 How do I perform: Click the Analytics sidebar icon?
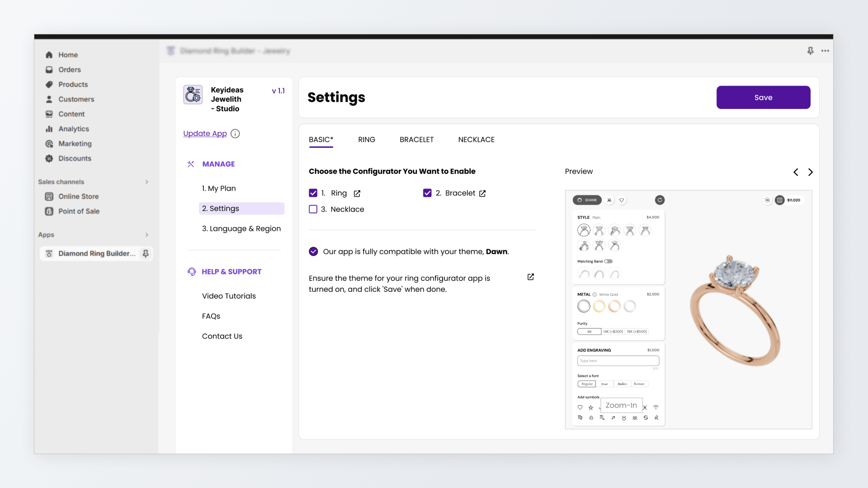(49, 129)
